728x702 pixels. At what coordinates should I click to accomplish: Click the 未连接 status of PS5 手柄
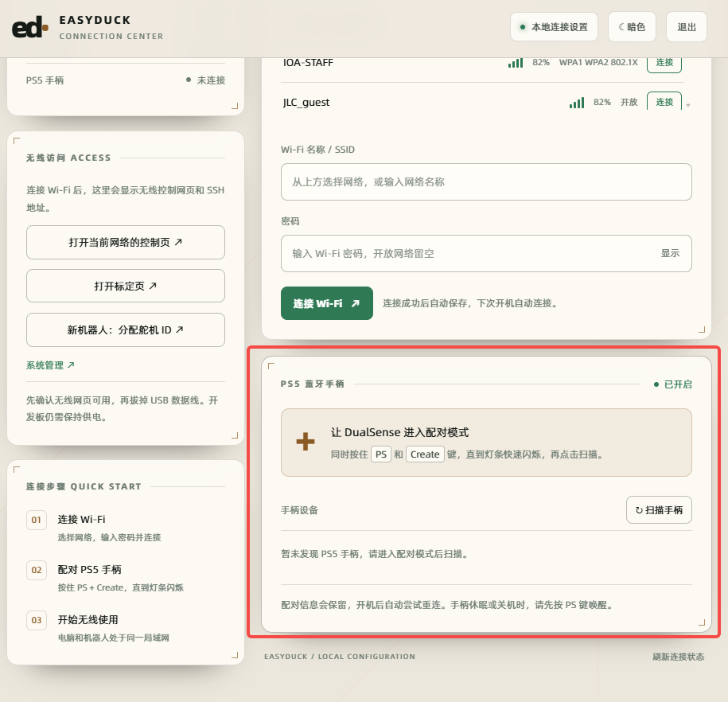206,80
